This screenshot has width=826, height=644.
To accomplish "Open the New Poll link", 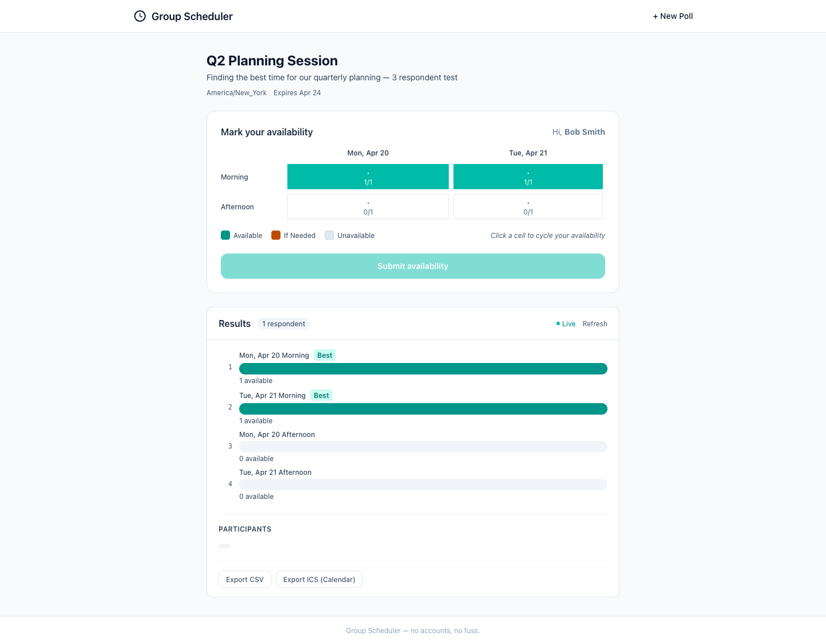I will 673,16.
